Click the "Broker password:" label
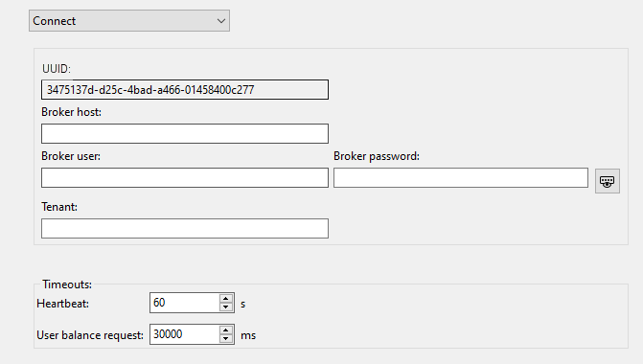This screenshot has height=364, width=643. tap(377, 156)
